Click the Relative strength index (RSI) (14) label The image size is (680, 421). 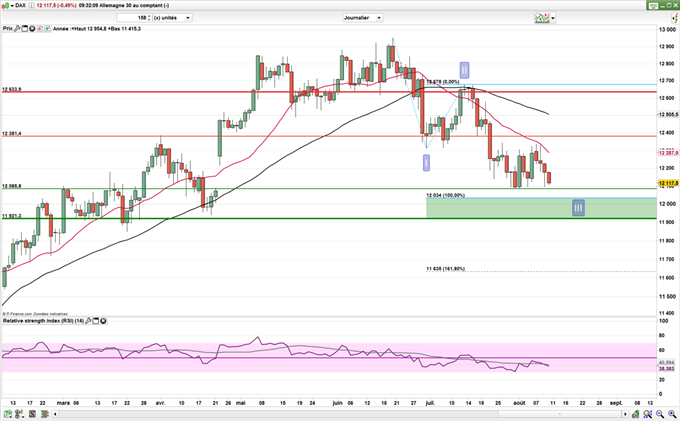click(x=43, y=321)
